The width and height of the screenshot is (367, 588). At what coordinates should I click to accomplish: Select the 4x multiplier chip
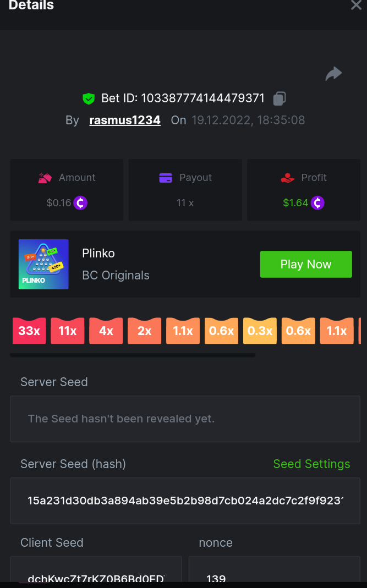click(x=106, y=331)
